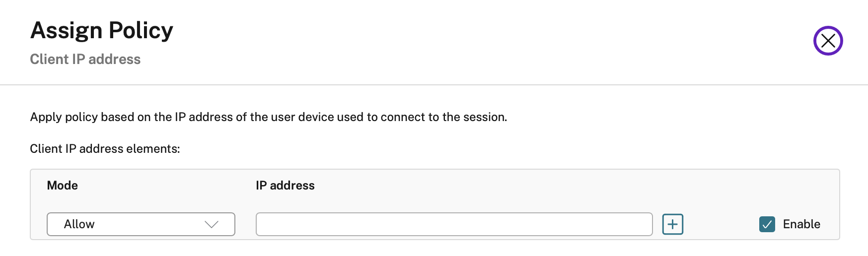This screenshot has height=256, width=868.
Task: Click the plus icon to add IP address
Action: click(x=673, y=224)
